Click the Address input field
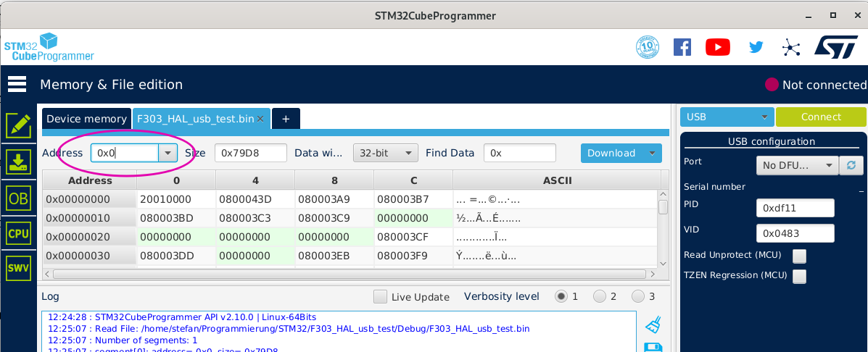 pos(125,153)
